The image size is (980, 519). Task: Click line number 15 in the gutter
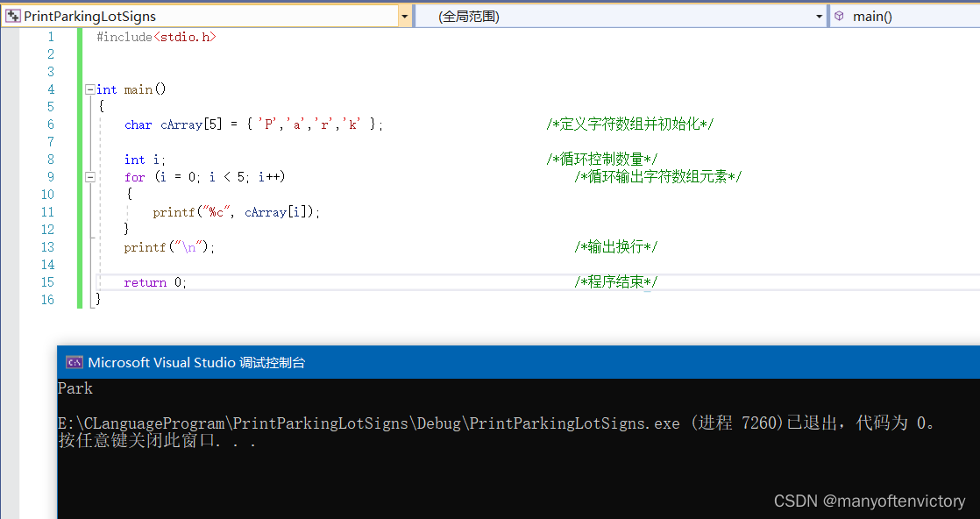pos(47,282)
